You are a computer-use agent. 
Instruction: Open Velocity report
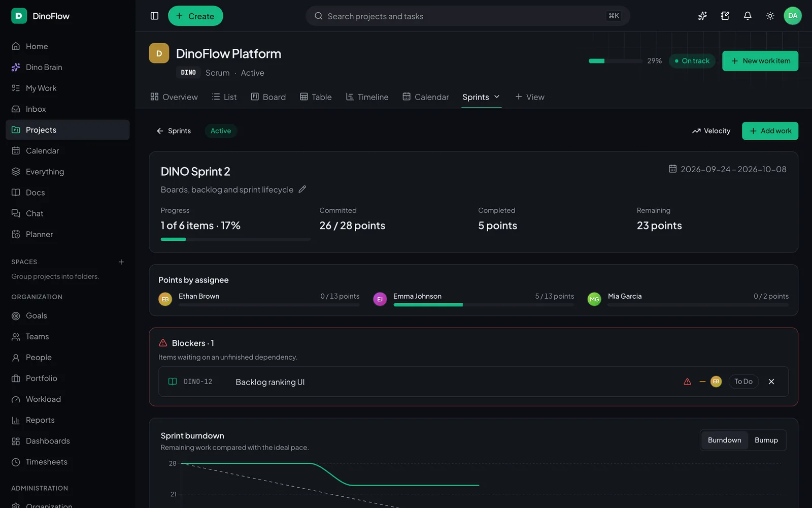click(x=712, y=131)
